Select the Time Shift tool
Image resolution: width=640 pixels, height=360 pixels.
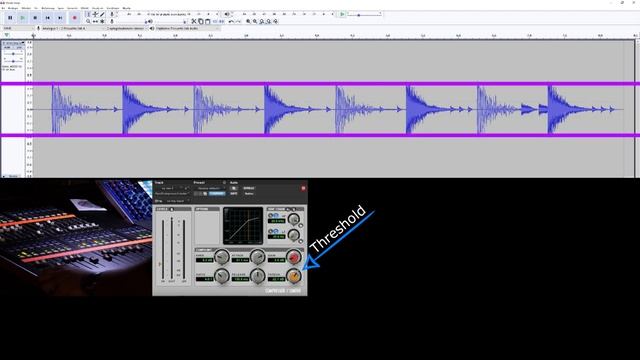click(95, 21)
